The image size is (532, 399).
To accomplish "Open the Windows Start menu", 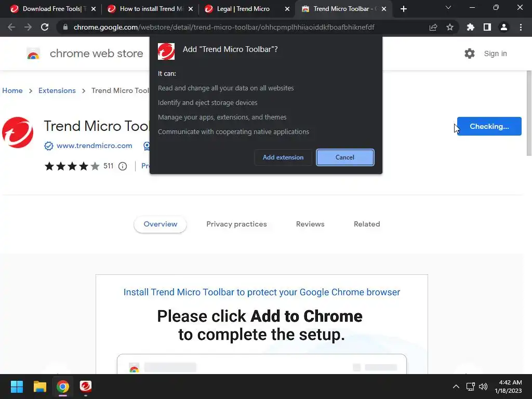I will (17, 387).
